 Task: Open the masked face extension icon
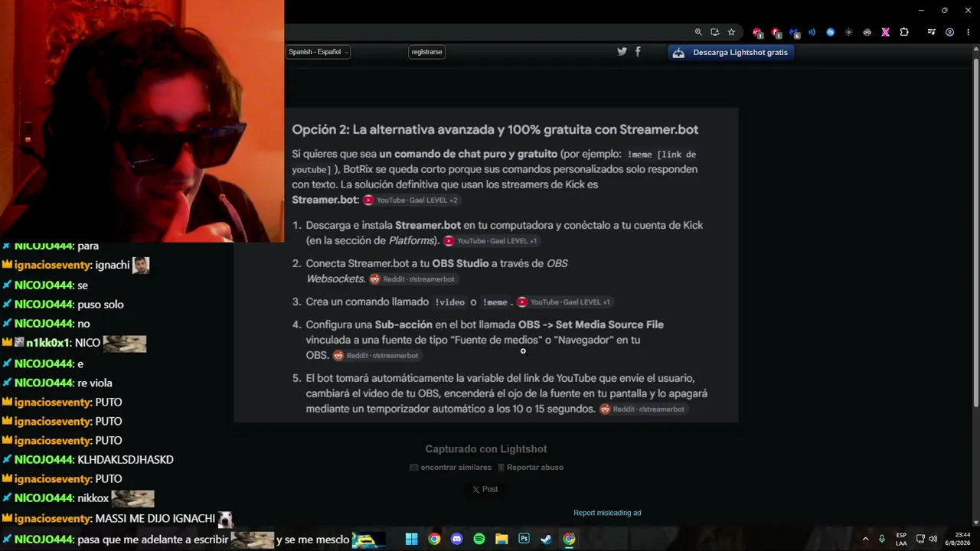pyautogui.click(x=867, y=32)
